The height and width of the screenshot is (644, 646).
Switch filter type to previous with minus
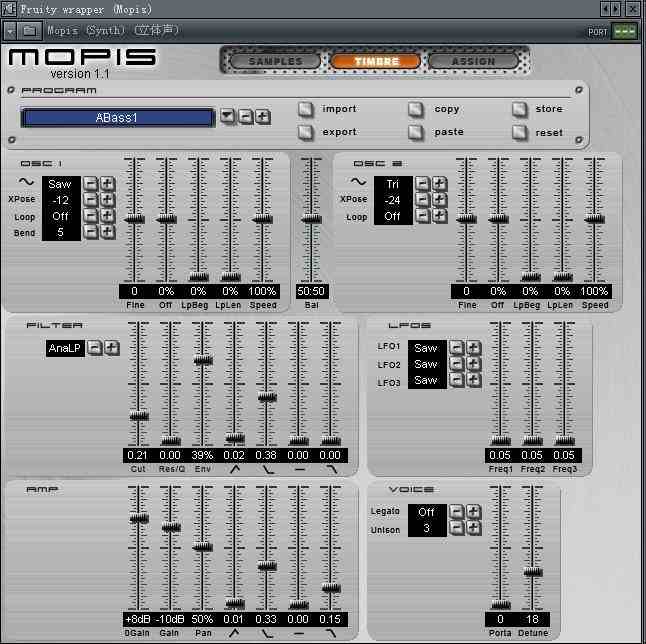95,348
